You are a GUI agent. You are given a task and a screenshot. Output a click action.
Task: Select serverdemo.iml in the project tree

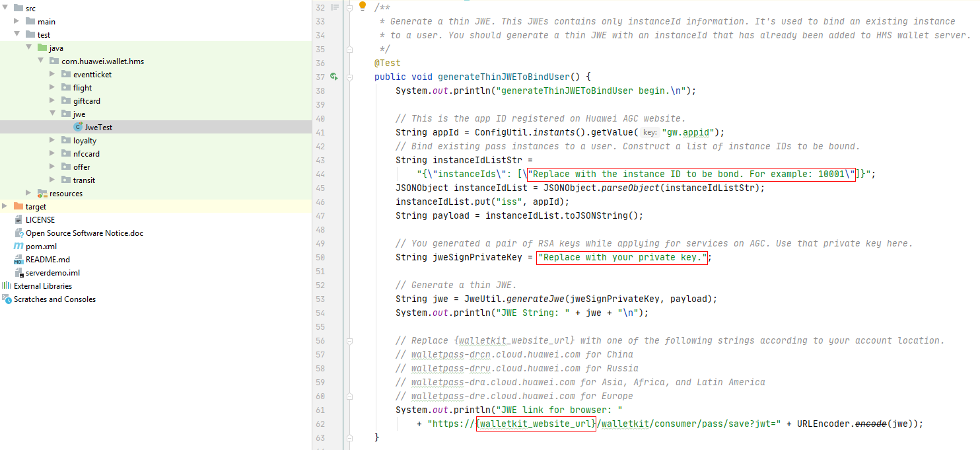[53, 273]
